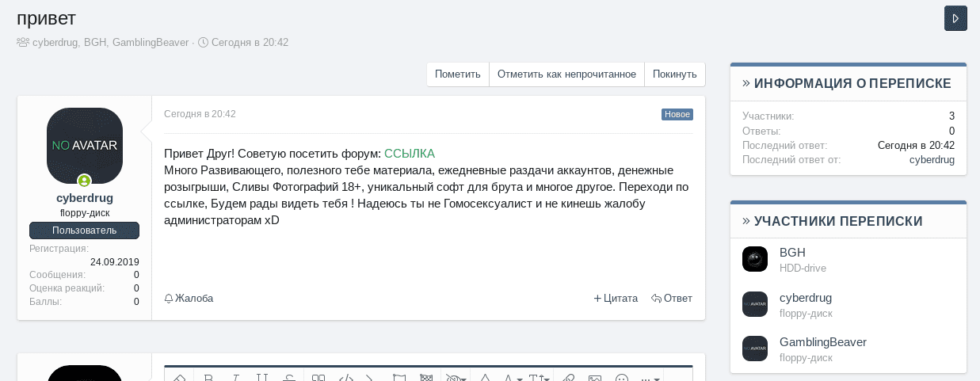Toggle strikethrough formatting in editor

click(x=289, y=377)
